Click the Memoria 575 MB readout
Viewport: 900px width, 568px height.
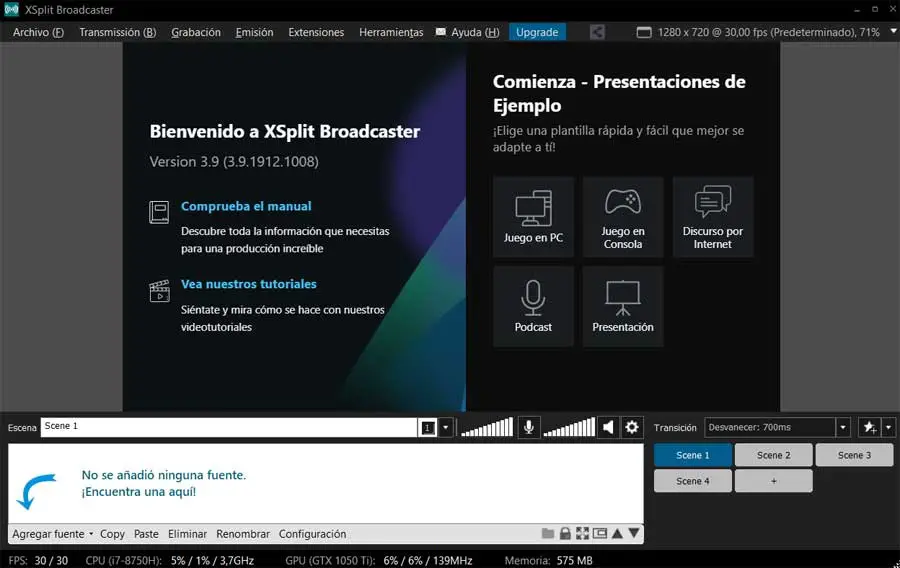tap(549, 561)
